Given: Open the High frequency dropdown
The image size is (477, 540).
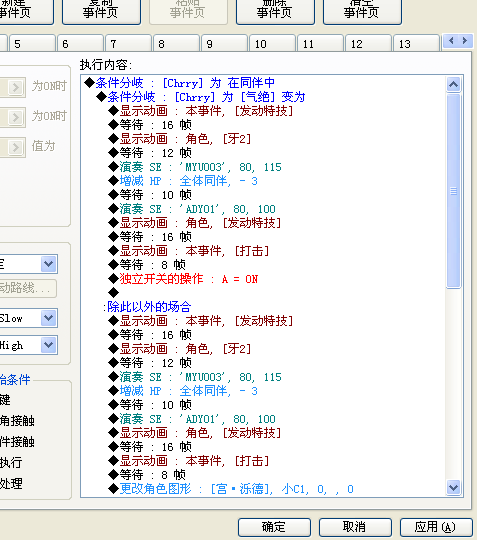Looking at the screenshot, I should (x=49, y=345).
